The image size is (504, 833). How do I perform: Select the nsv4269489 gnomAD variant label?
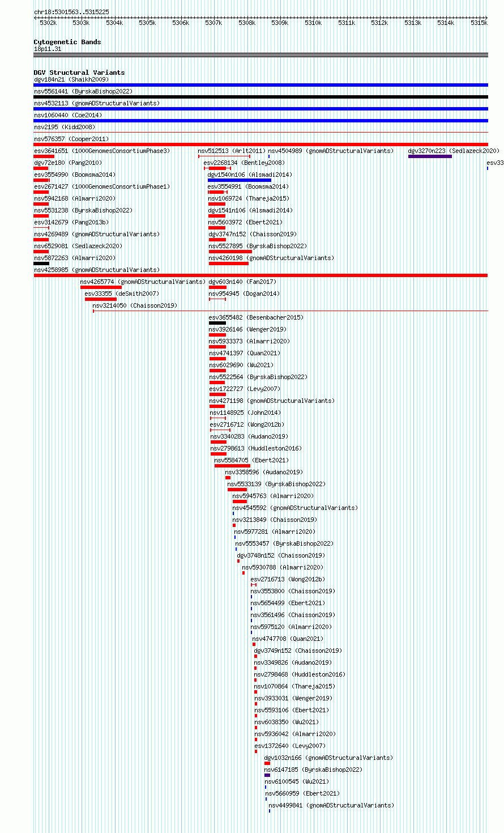(x=97, y=234)
